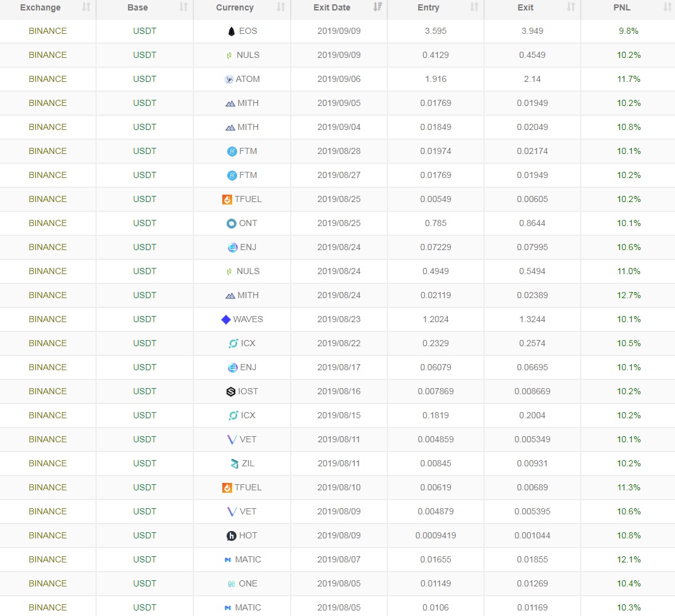
Task: Click FTM icon in 2019/08/28 row
Action: tap(232, 152)
